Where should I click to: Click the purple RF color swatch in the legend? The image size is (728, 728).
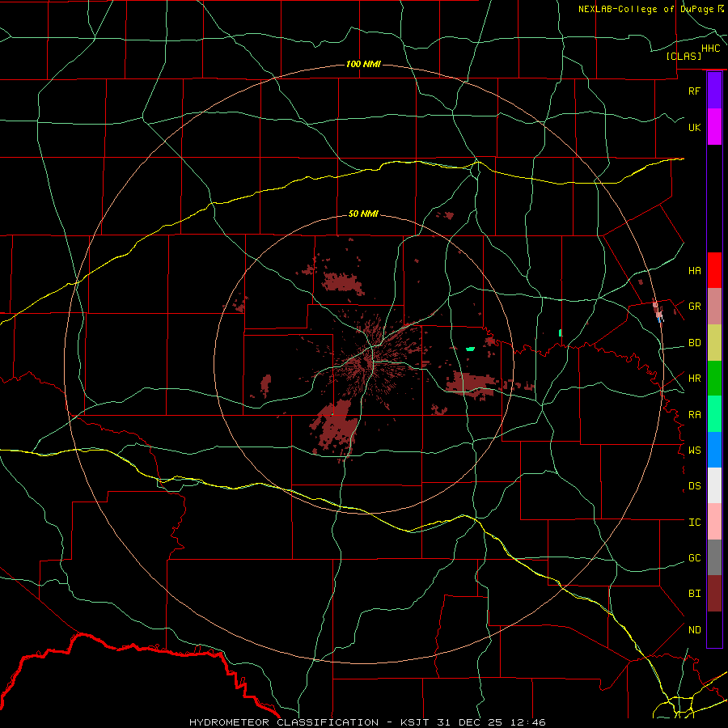714,91
